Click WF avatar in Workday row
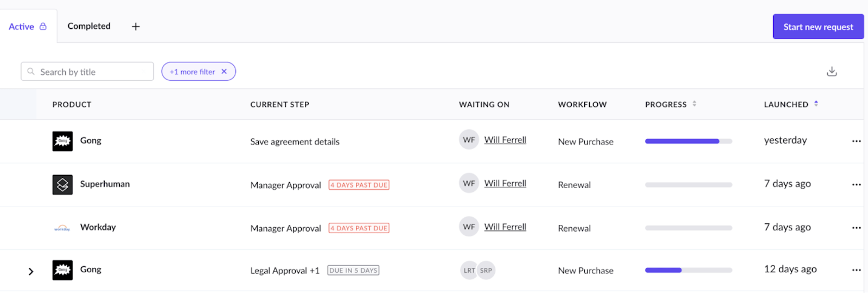Viewport: 868px width, 296px height. coord(469,227)
